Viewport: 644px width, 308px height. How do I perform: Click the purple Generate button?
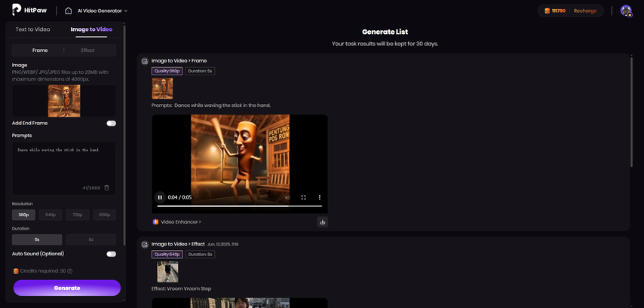pos(66,288)
